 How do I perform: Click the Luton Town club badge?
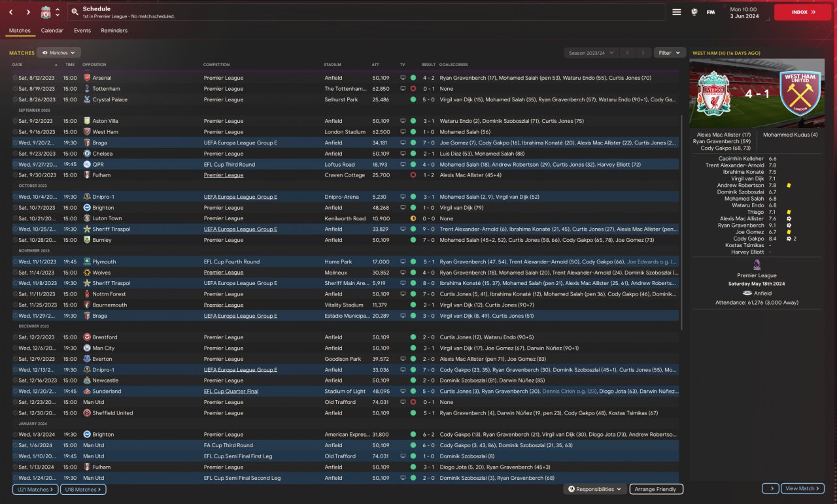[x=87, y=218]
